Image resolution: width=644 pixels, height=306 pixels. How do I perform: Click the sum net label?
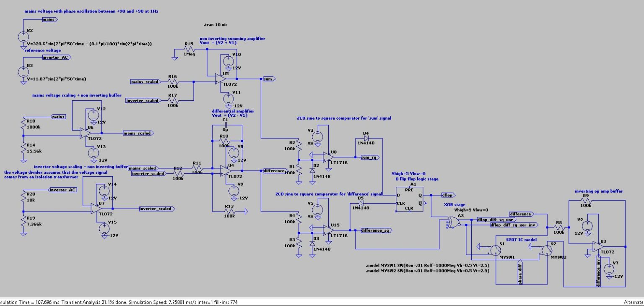[x=267, y=78]
